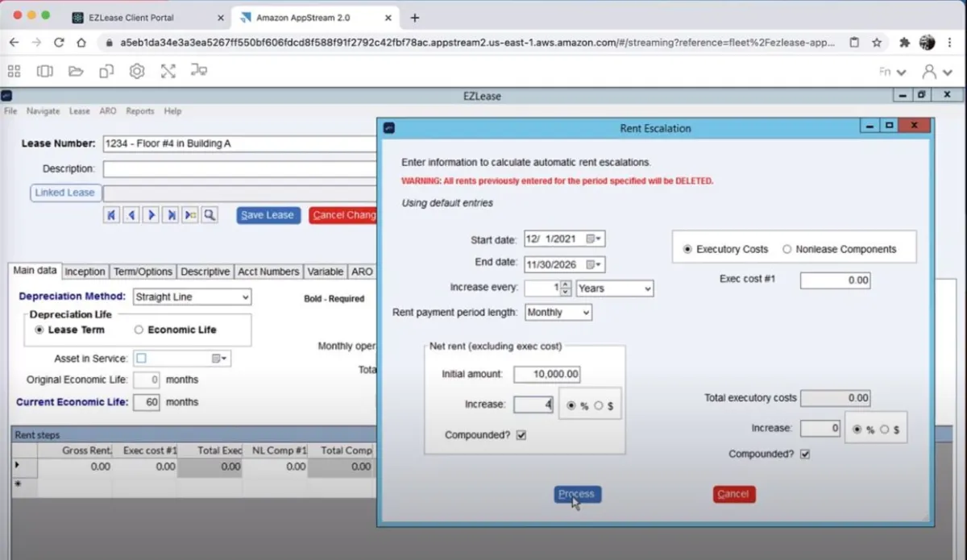Open AppStream user profile menu
Image resolution: width=967 pixels, height=560 pixels.
[937, 72]
